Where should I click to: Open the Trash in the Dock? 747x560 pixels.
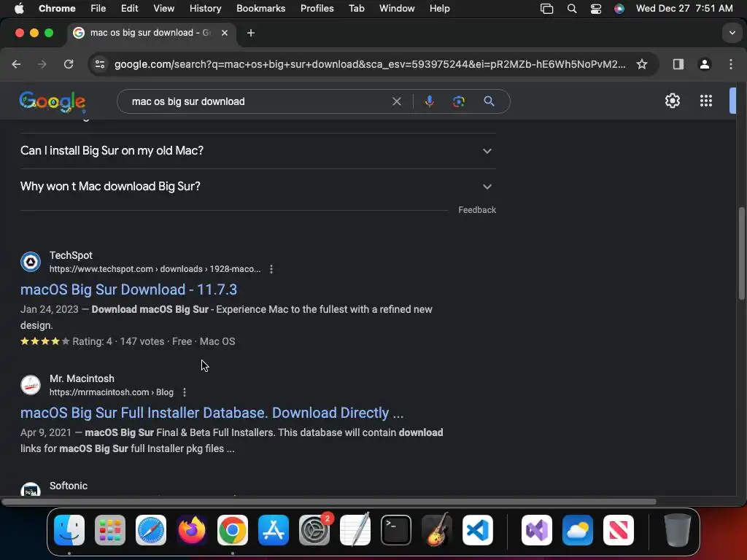point(677,530)
